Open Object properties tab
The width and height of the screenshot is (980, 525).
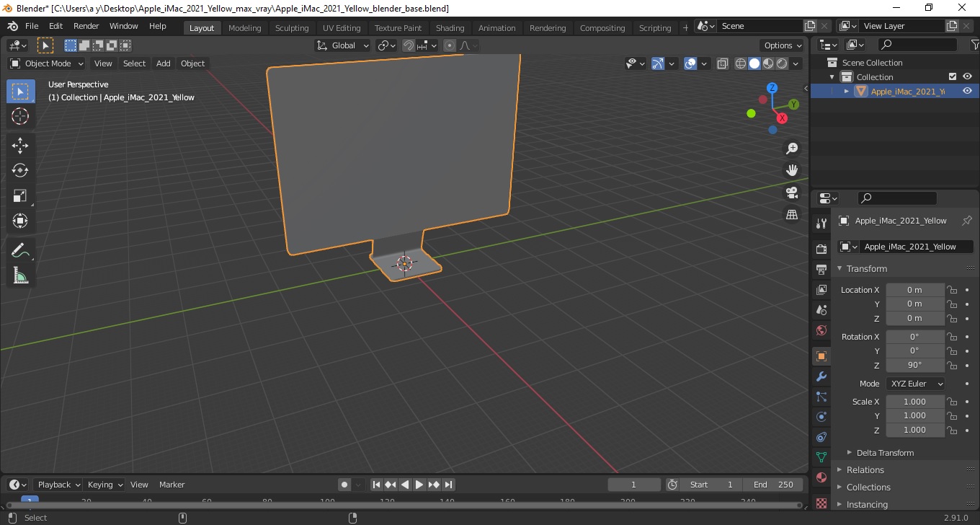(x=821, y=356)
